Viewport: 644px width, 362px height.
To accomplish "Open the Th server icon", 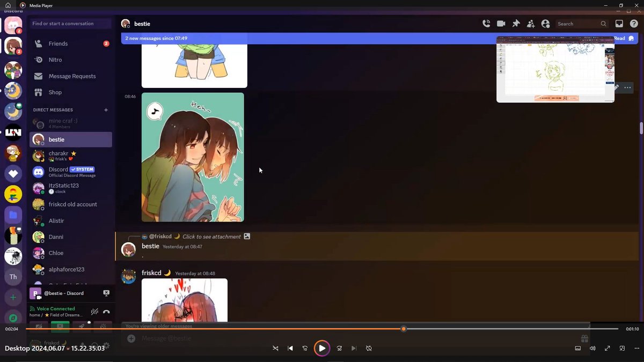I will click(x=13, y=277).
